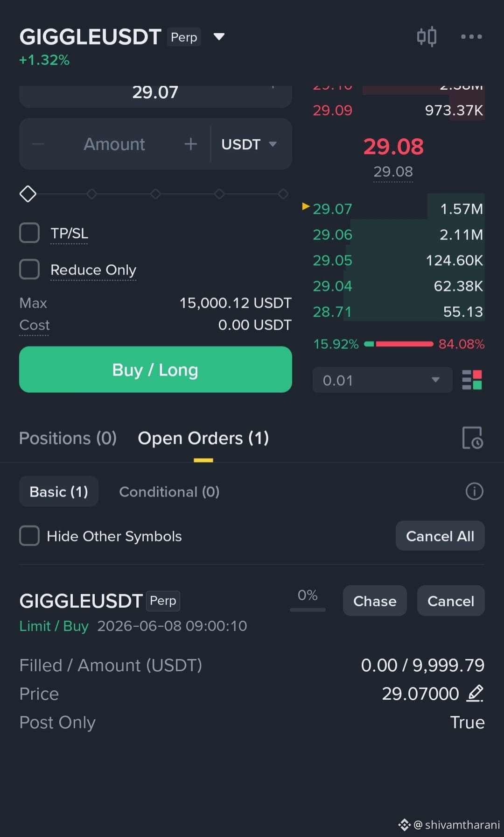Click the leverage slider's middle diamond marker
Screen dimensions: 504x837
[155, 194]
